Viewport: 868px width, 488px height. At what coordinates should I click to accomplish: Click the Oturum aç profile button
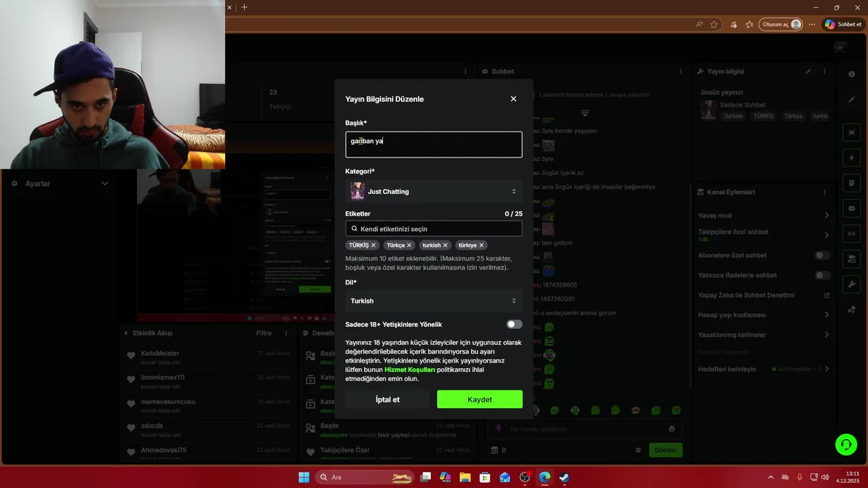click(781, 24)
